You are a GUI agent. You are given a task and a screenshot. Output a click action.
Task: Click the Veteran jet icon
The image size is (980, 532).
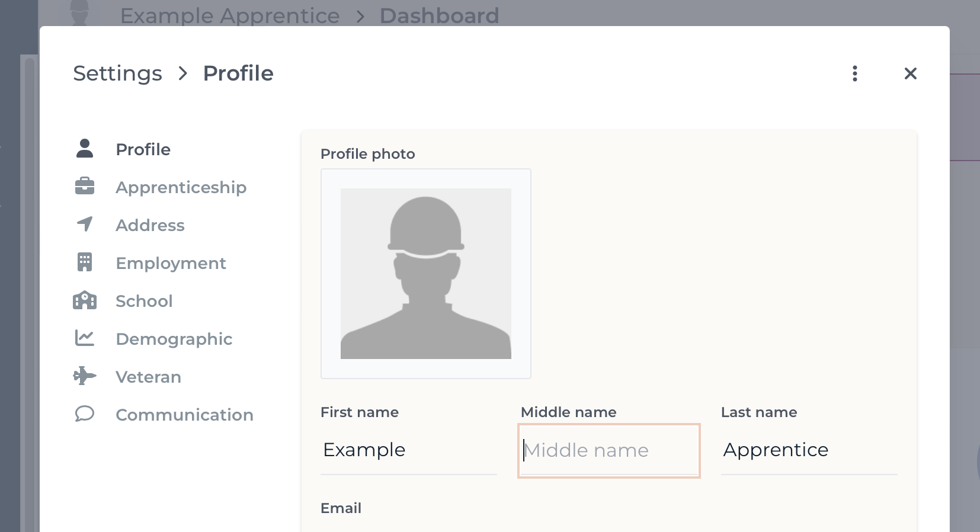coord(85,376)
